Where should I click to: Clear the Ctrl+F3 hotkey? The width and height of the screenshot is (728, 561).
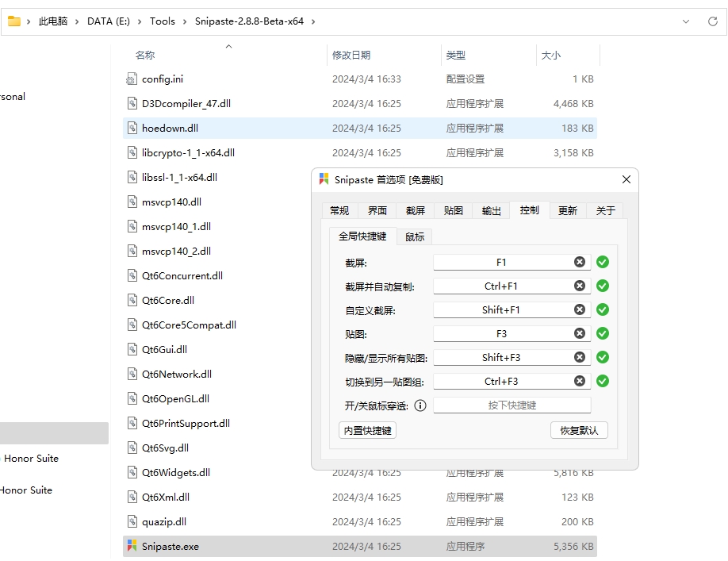580,381
